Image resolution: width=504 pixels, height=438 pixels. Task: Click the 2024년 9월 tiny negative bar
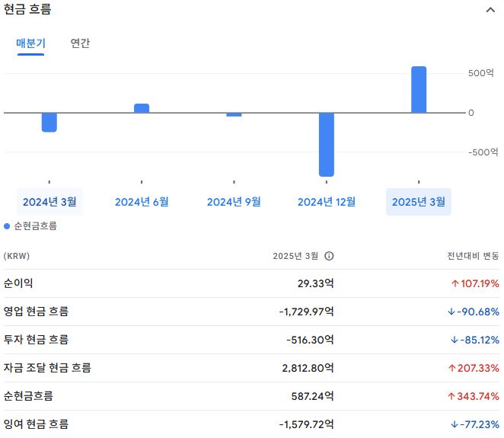234,114
